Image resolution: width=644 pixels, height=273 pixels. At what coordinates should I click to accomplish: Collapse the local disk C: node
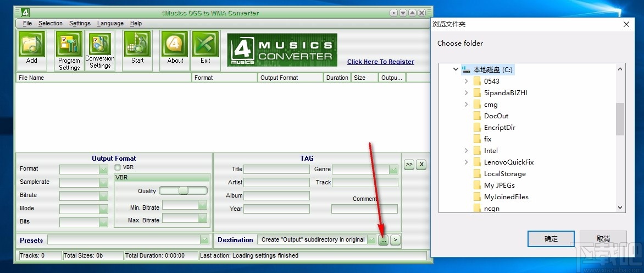click(456, 69)
